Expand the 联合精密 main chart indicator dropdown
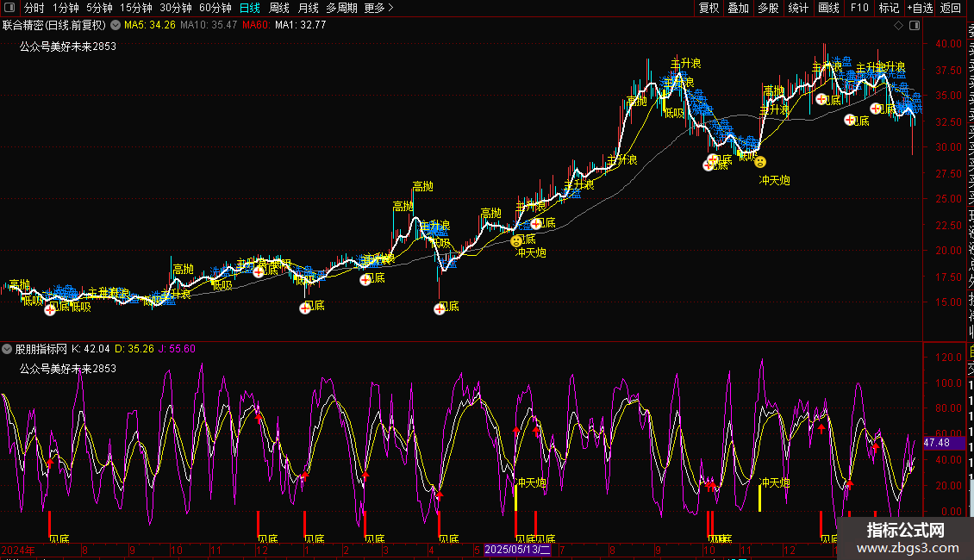974x560 pixels. (x=116, y=26)
